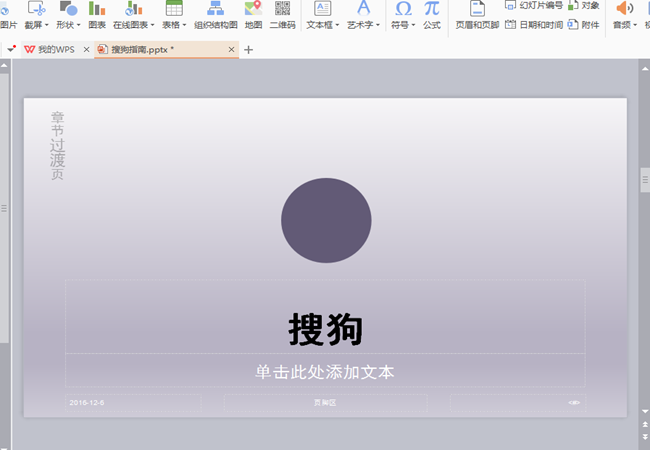Select the dark purple circle shape
Screen dimensions: 650x450
click(326, 220)
